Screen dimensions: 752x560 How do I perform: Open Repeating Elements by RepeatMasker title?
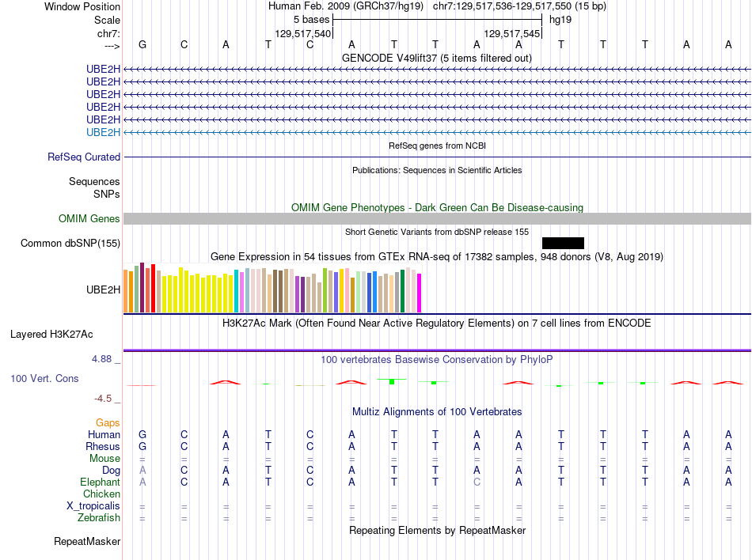pos(437,530)
